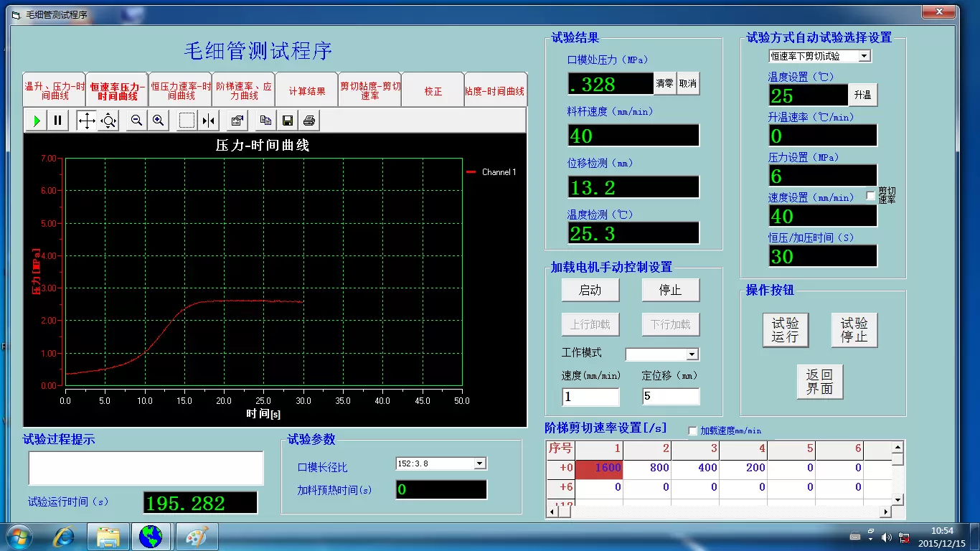Expand the 工作模式 dropdown

click(692, 354)
